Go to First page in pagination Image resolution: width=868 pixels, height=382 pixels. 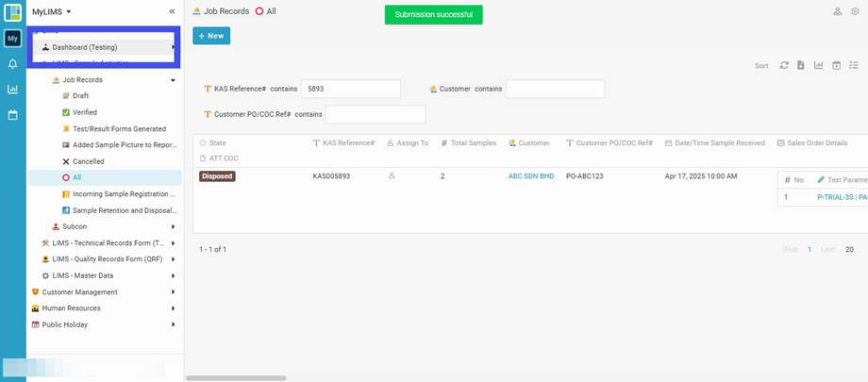[791, 250]
